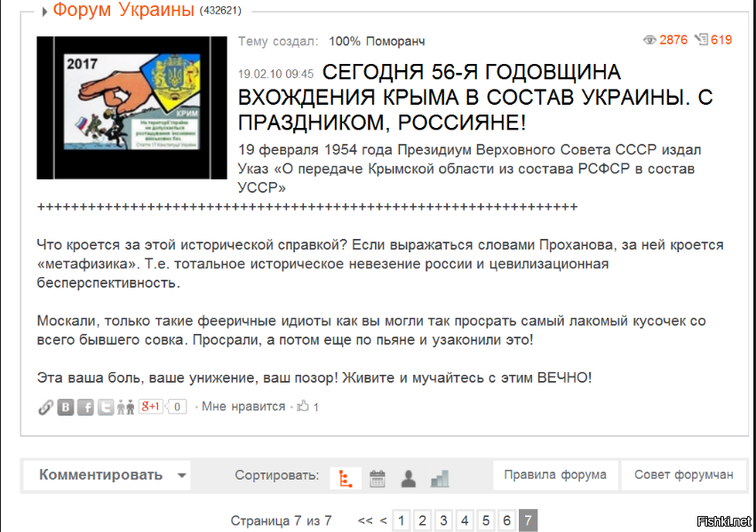Go to comments page 6
This screenshot has height=532, width=756.
tap(506, 520)
